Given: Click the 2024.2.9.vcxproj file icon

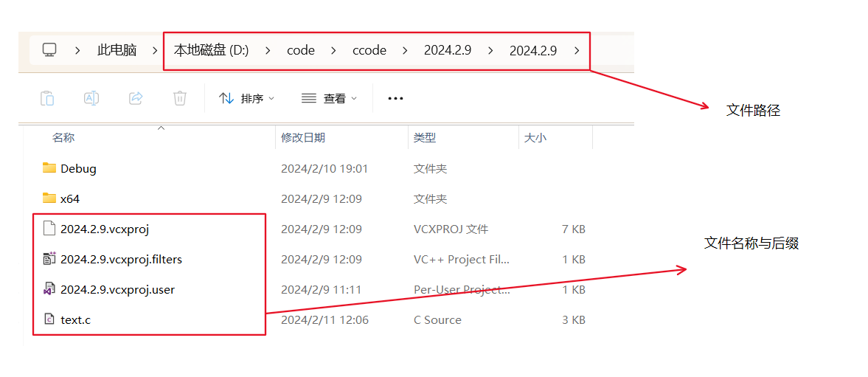Looking at the screenshot, I should [x=49, y=228].
